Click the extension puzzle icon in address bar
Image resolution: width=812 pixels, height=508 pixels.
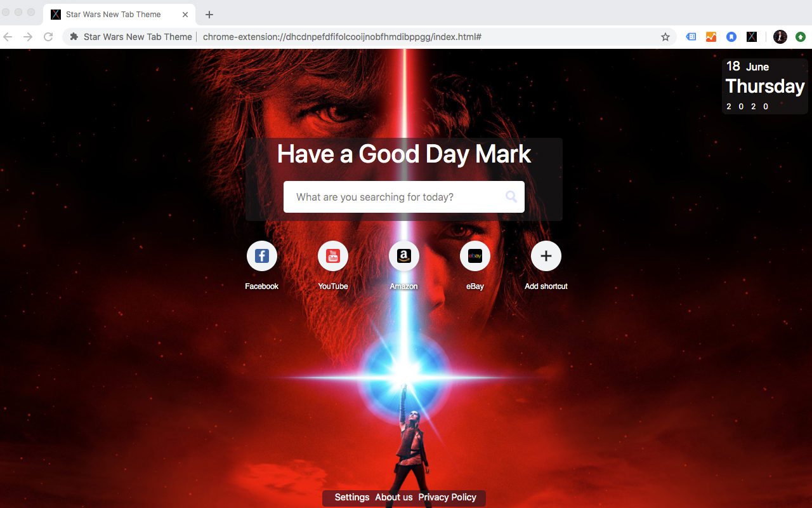coord(74,37)
